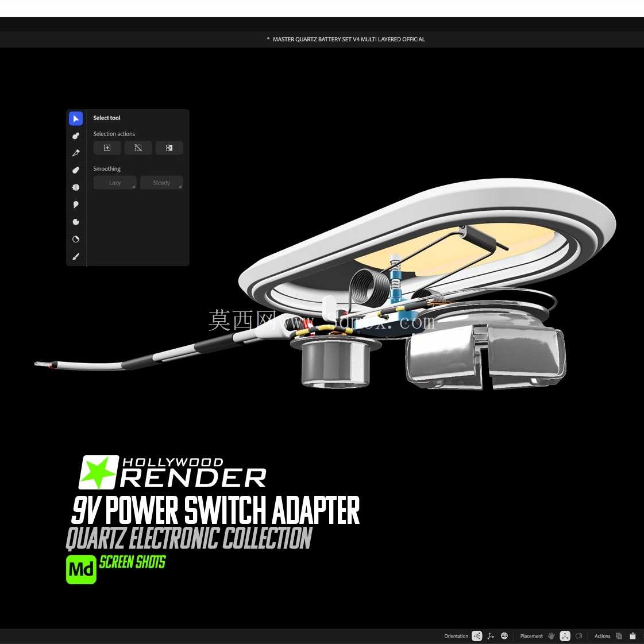
Task: Choose the pen-shaped Erase tool icon
Action: [x=76, y=153]
